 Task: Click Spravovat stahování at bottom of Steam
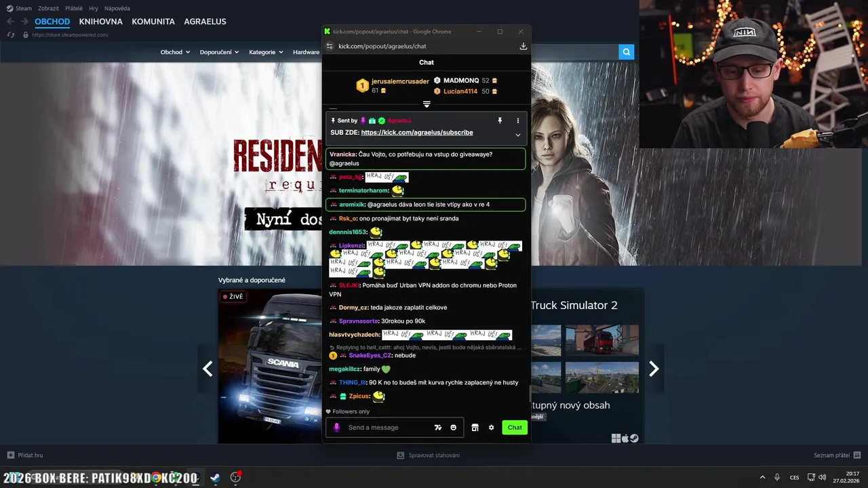[x=429, y=455]
